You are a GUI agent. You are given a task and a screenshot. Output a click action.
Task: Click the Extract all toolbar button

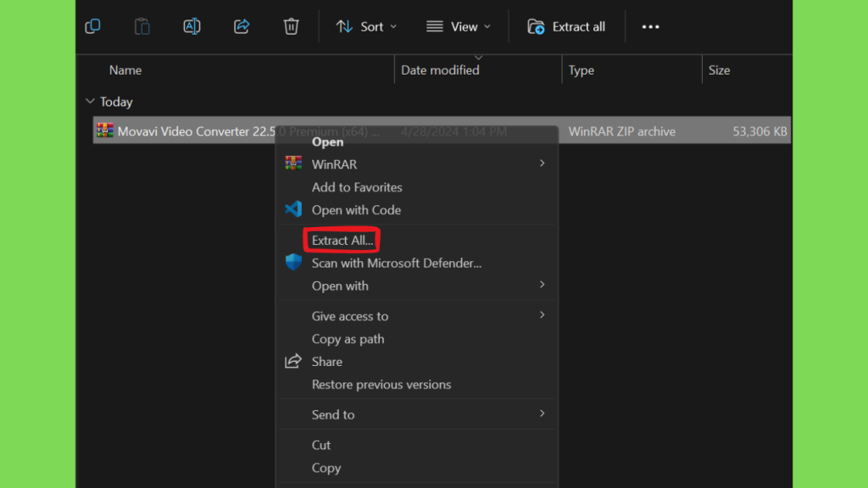click(566, 26)
